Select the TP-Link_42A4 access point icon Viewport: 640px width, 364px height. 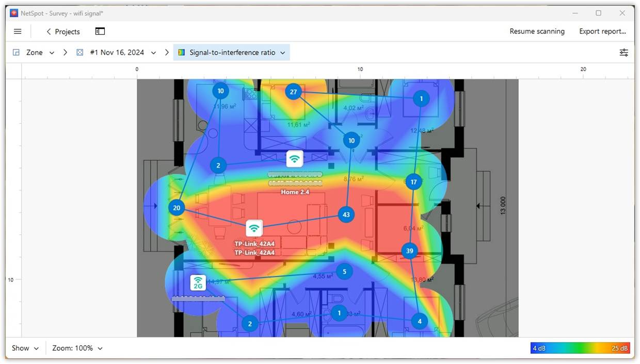[253, 227]
